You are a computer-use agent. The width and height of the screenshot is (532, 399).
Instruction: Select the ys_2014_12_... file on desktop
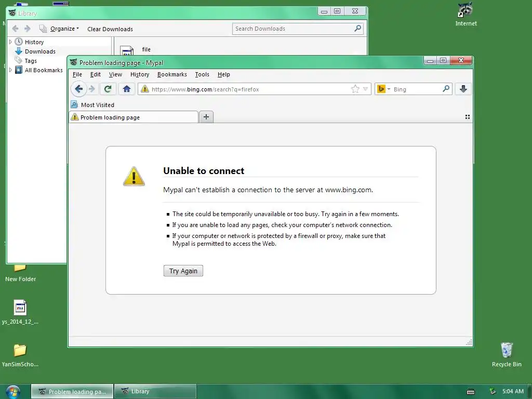[x=20, y=312]
